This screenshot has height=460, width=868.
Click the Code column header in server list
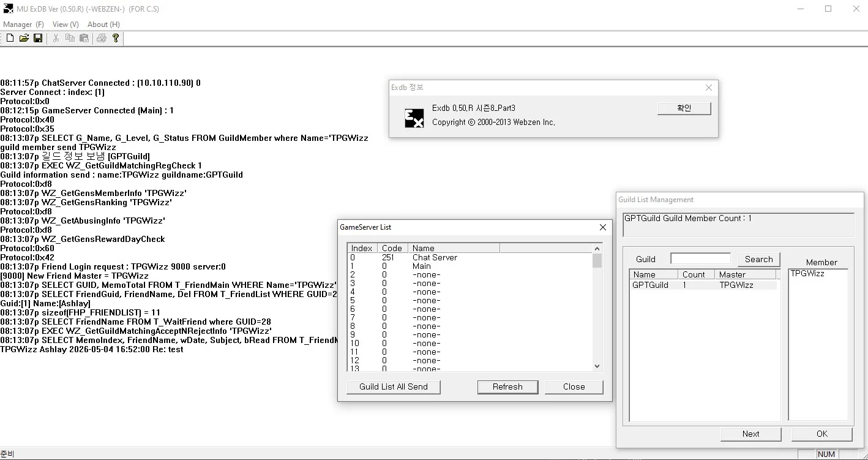click(x=392, y=248)
